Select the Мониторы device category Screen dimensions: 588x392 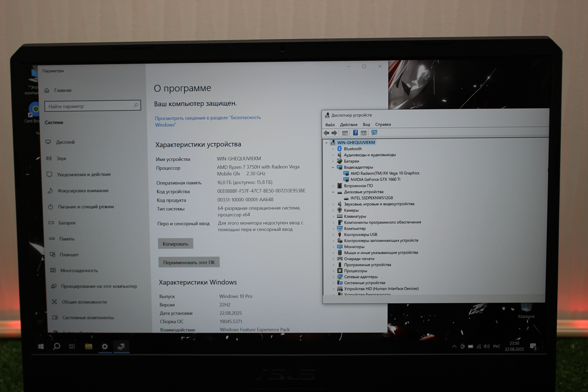click(354, 247)
